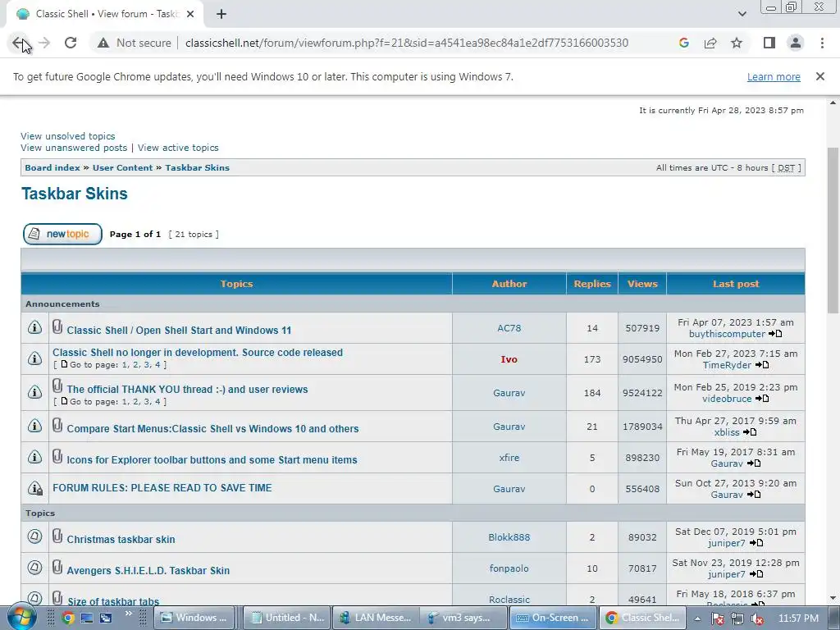
Task: Click last post icon next to TimeRyder
Action: click(762, 365)
